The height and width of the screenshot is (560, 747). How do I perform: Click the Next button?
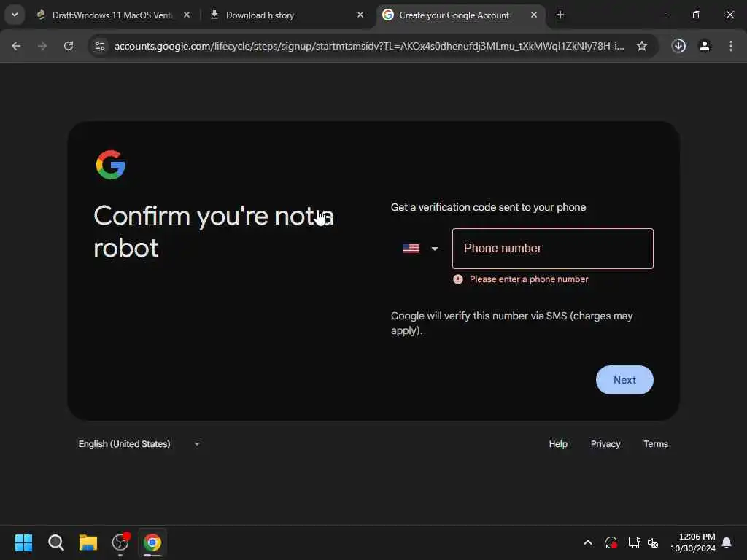(624, 380)
